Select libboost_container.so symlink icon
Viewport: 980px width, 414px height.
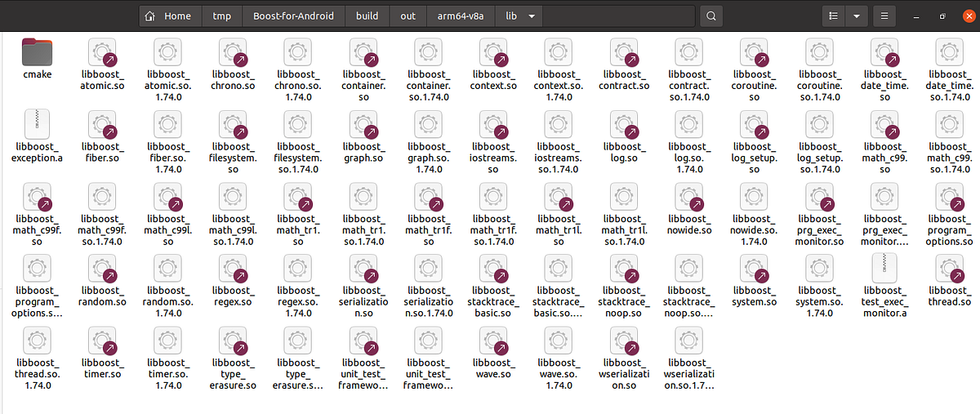[364, 52]
